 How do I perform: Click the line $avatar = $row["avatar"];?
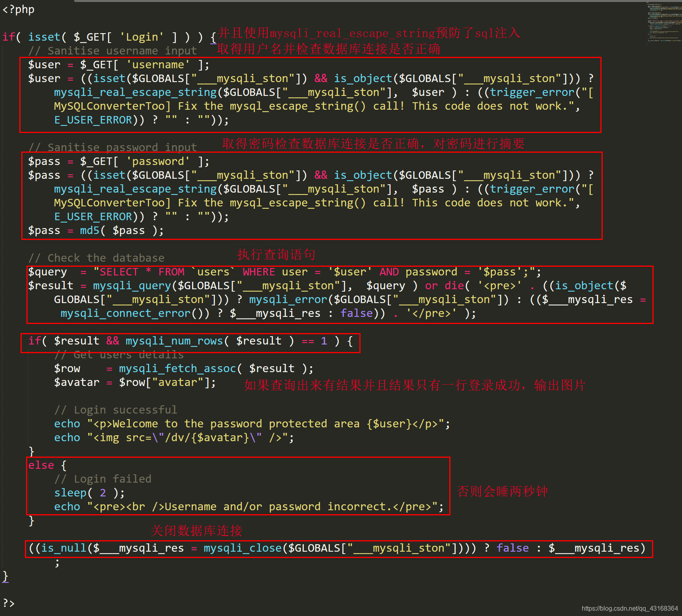[135, 382]
